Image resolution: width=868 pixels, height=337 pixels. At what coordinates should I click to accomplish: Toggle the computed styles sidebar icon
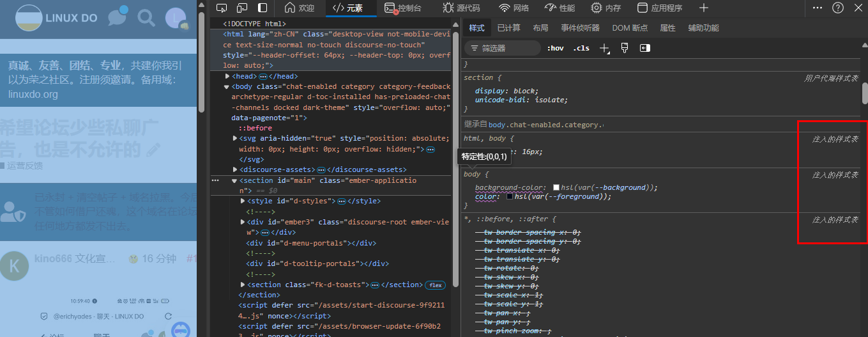point(645,48)
